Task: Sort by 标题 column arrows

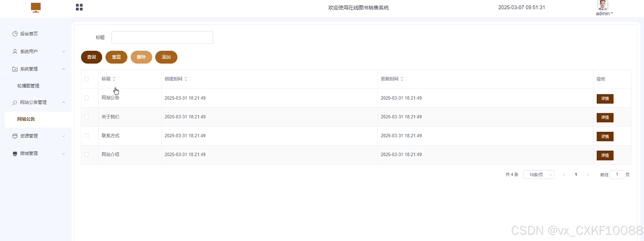Action: pyautogui.click(x=114, y=79)
